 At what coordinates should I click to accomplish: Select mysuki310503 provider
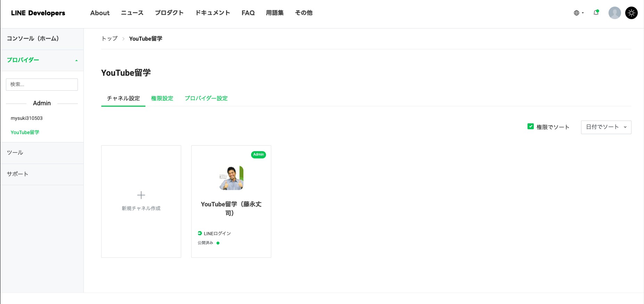pos(27,118)
